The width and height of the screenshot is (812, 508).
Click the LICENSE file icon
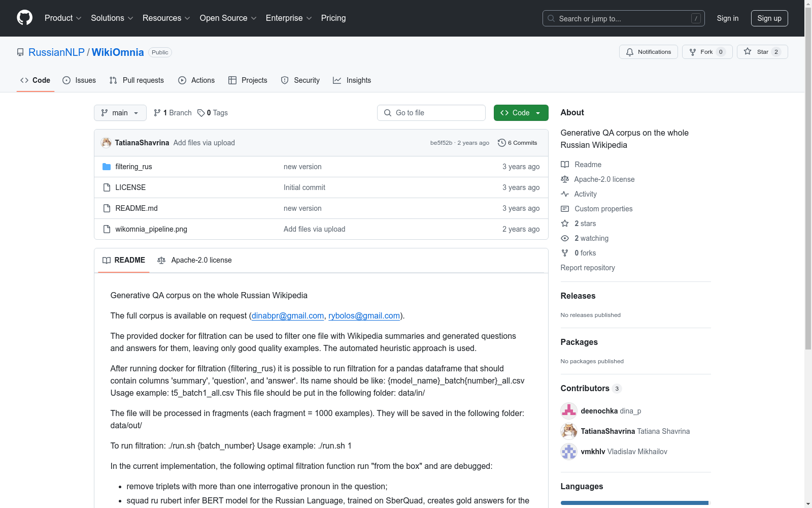pyautogui.click(x=107, y=187)
